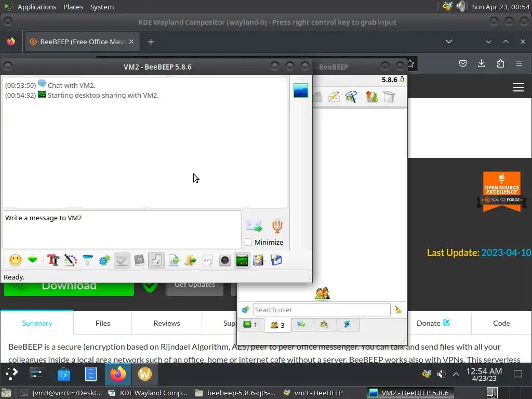The image size is (532, 399).
Task: Click the Firefox Pocket save icon
Action: pos(463,63)
